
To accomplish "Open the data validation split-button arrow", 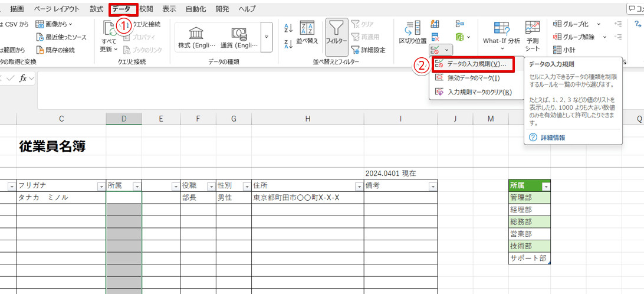I will point(447,50).
